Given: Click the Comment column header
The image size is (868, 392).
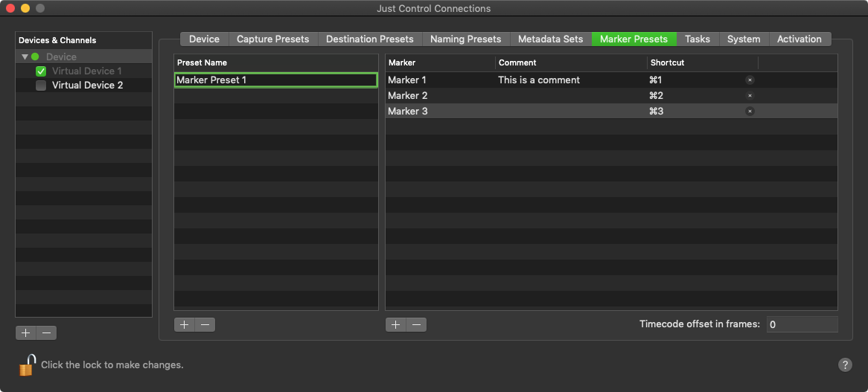Looking at the screenshot, I should tap(571, 62).
